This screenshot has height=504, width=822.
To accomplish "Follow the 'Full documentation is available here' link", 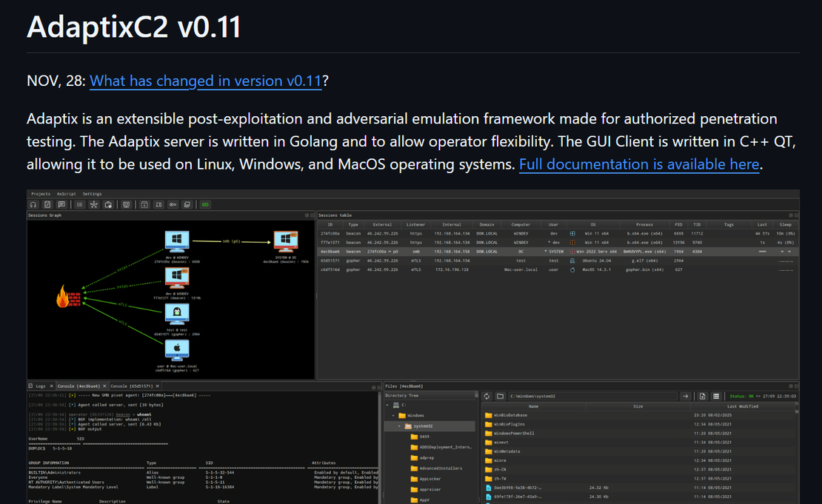I will (x=638, y=164).
